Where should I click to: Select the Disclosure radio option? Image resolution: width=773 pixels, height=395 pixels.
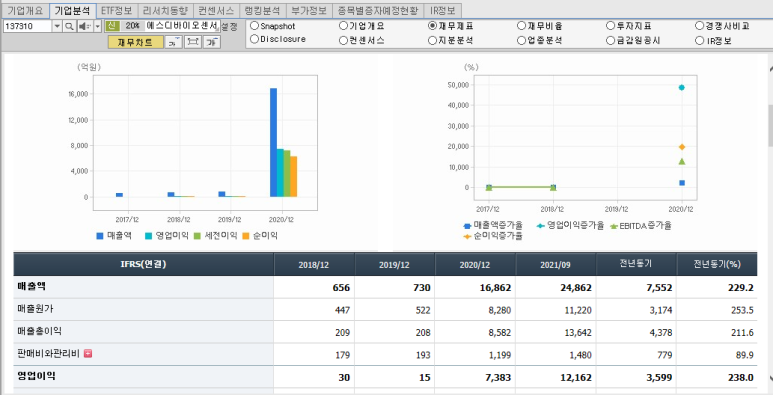(254, 39)
